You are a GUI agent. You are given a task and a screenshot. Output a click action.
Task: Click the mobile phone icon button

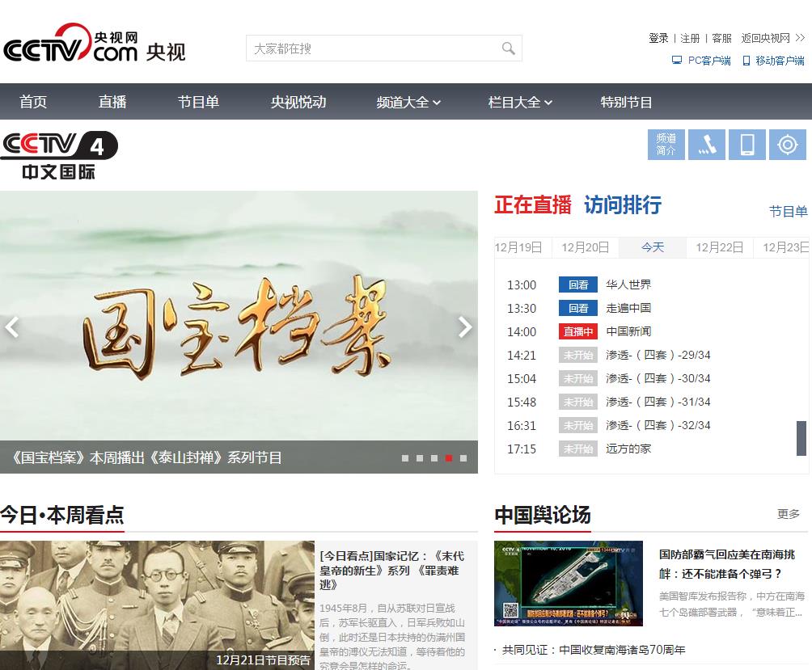(x=747, y=145)
